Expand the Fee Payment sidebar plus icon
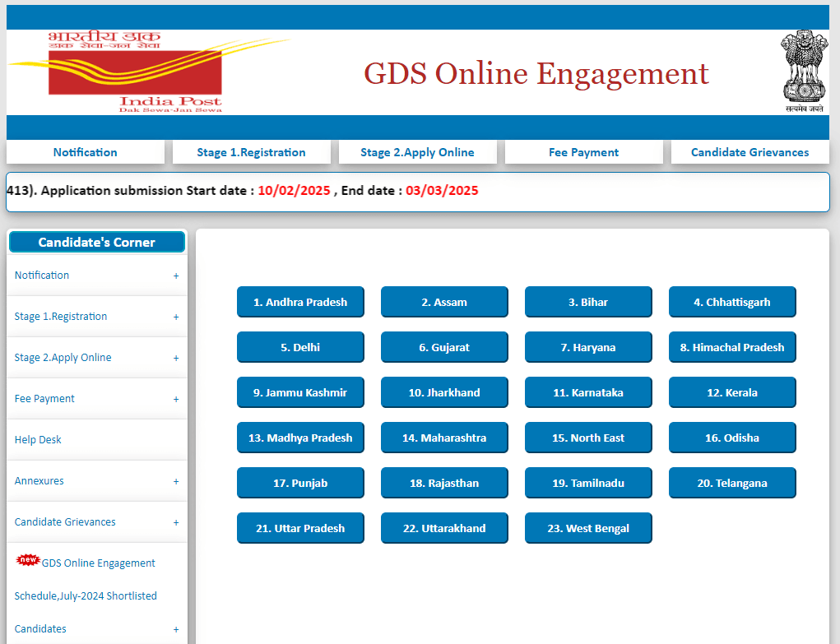 point(176,400)
